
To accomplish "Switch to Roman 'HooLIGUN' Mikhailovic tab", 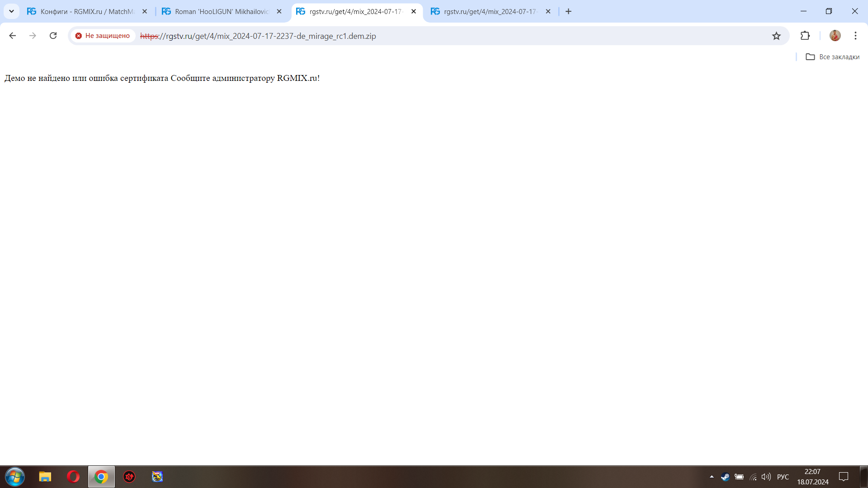I will pos(222,12).
